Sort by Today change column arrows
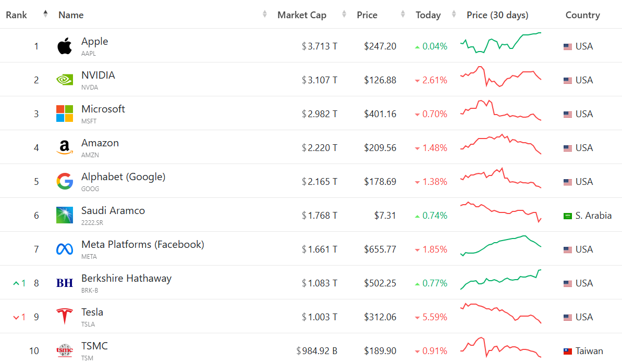The width and height of the screenshot is (622, 364). (x=454, y=14)
